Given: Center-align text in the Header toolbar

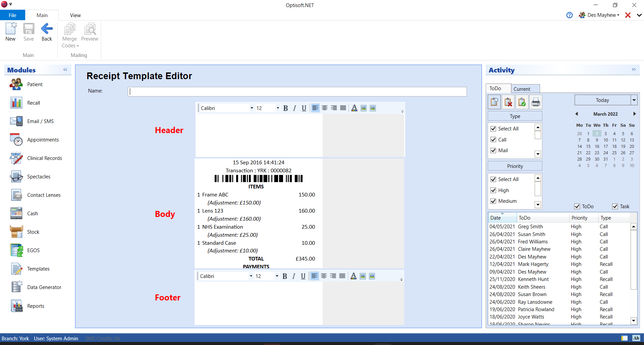Looking at the screenshot, I should [x=325, y=108].
